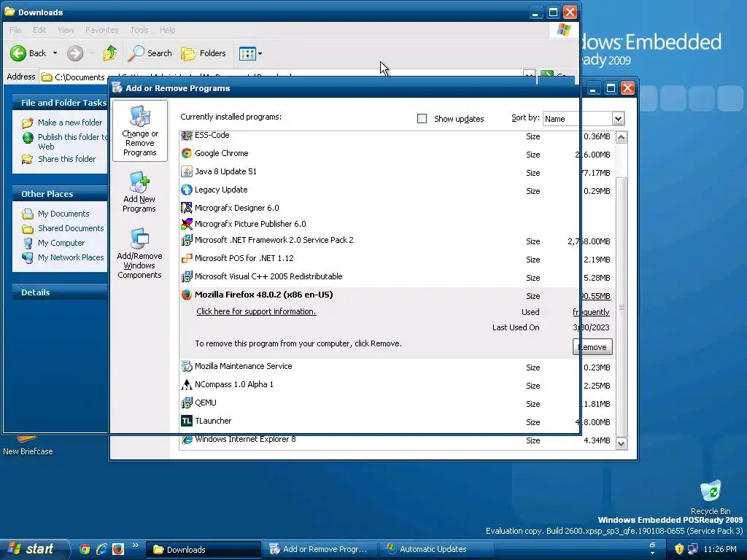
Task: Open Help menu in Downloads window
Action: [x=167, y=30]
